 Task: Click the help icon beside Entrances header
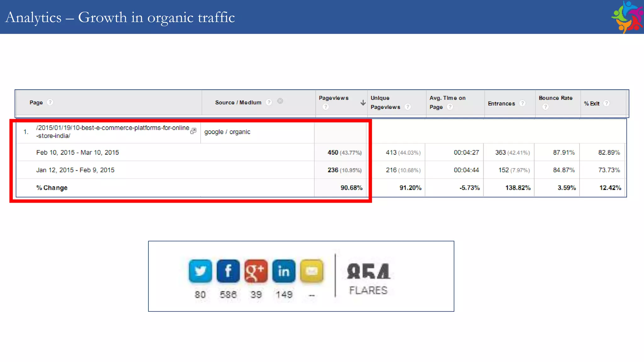(523, 103)
